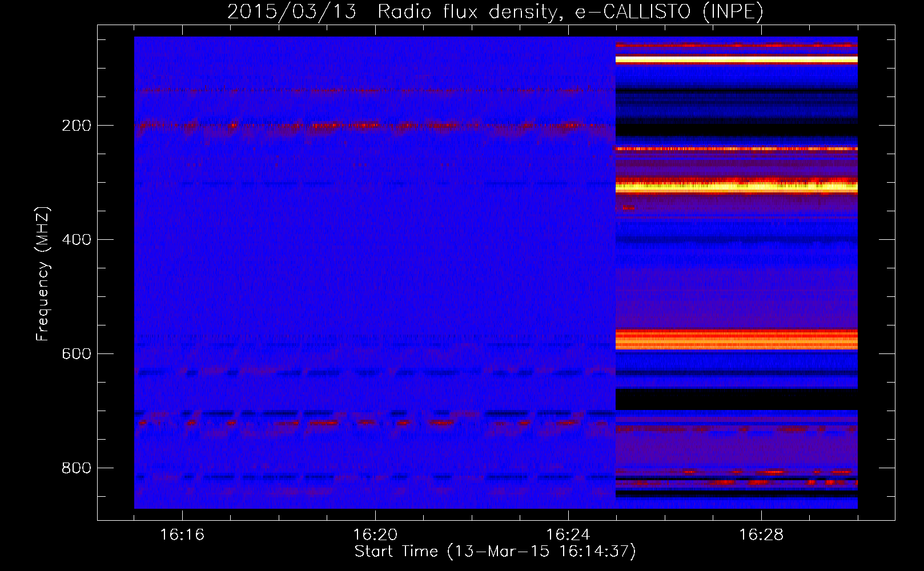Click the 'Start Time (13-Mar-15 16:14:37)' label

(495, 552)
